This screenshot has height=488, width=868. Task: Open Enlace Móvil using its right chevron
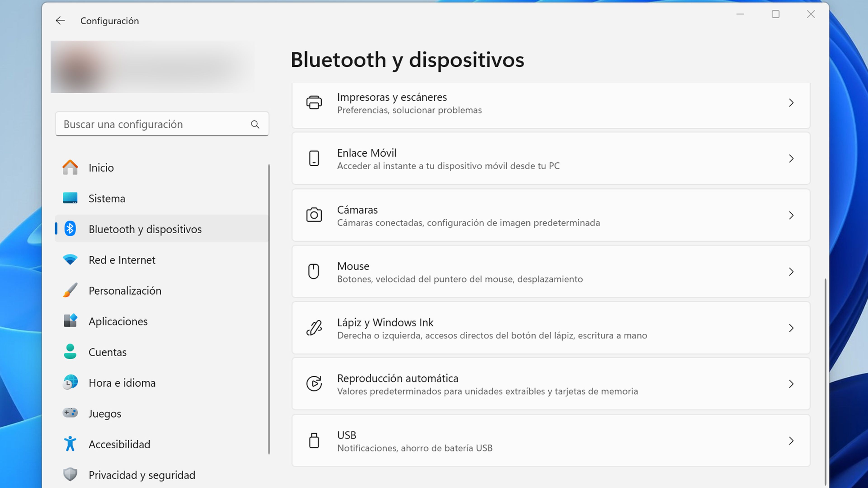tap(791, 158)
